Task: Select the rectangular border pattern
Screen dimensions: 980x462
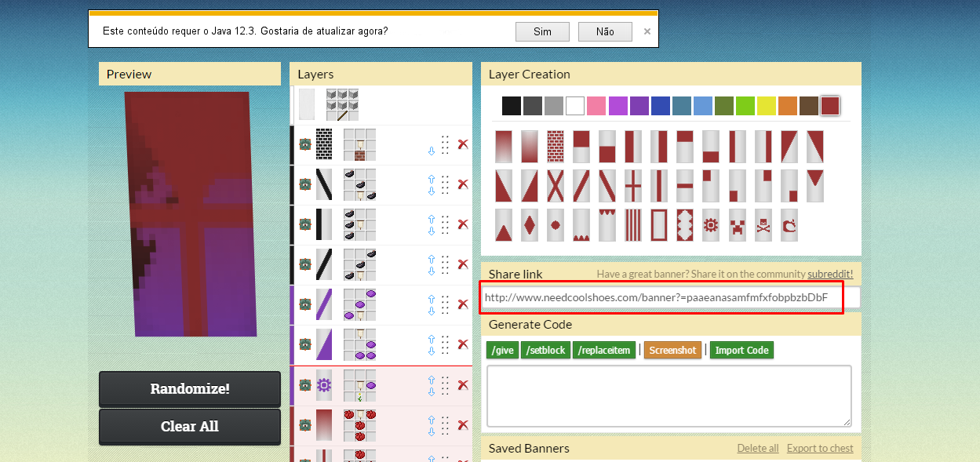Action: 659,225
